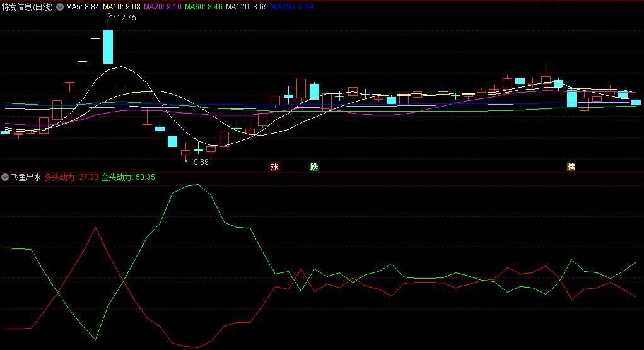Click the 特发信息(日线) chart title

click(x=27, y=6)
